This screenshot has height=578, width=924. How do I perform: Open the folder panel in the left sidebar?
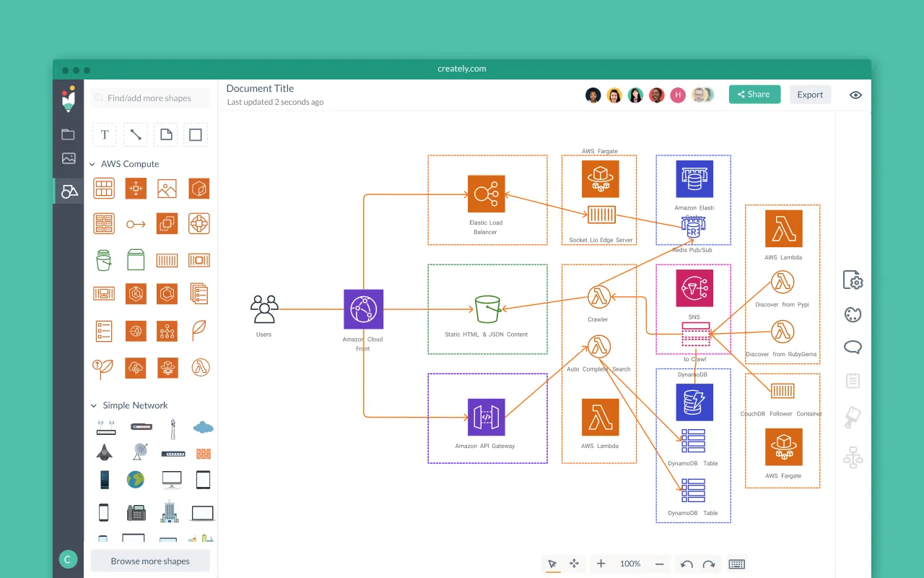68,134
